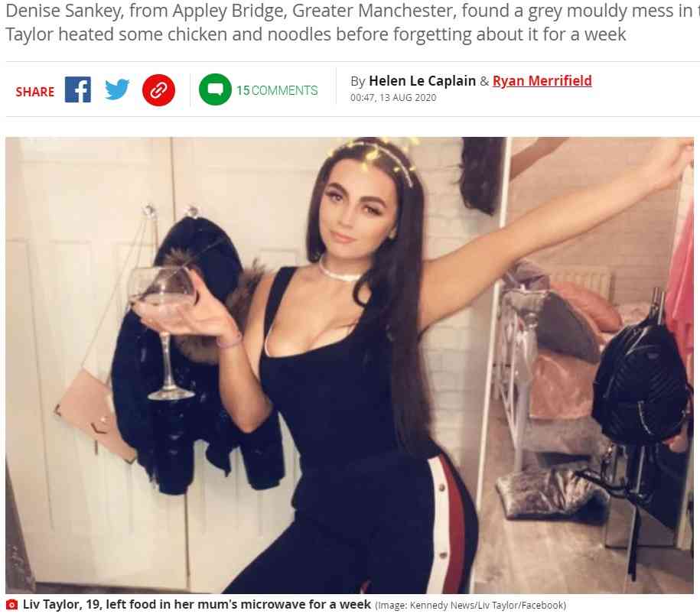Open comments via green speech bubble icon
Viewport: 700px width, 614px height.
point(215,89)
